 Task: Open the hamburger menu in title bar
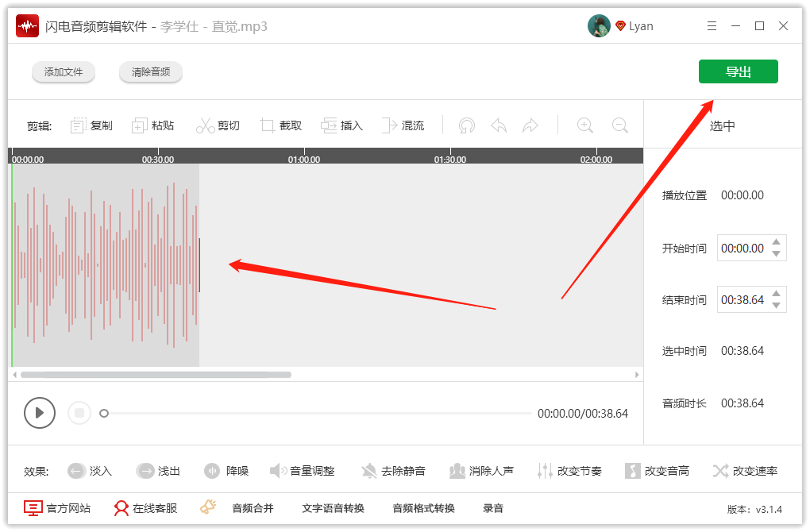[712, 26]
